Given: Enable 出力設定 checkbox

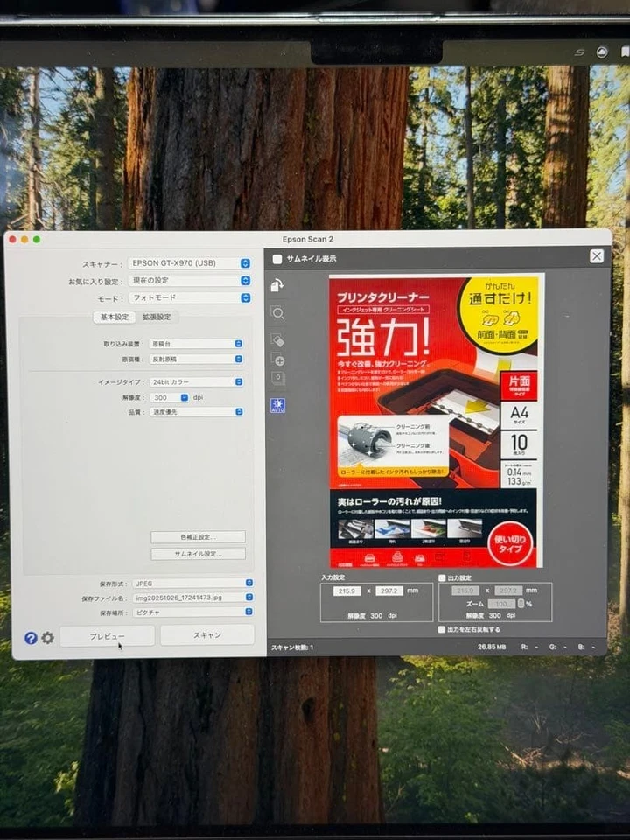Looking at the screenshot, I should pyautogui.click(x=442, y=578).
